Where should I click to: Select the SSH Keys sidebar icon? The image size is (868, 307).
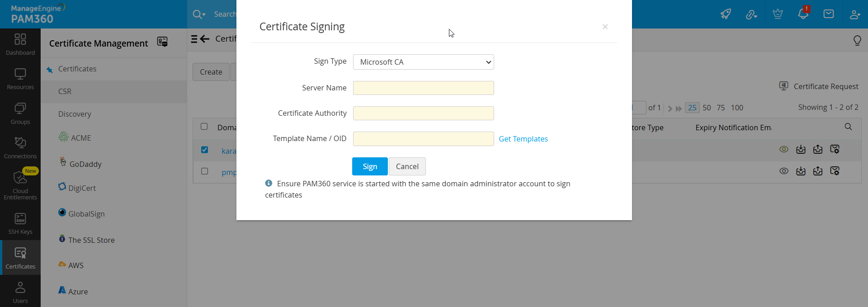(x=20, y=222)
